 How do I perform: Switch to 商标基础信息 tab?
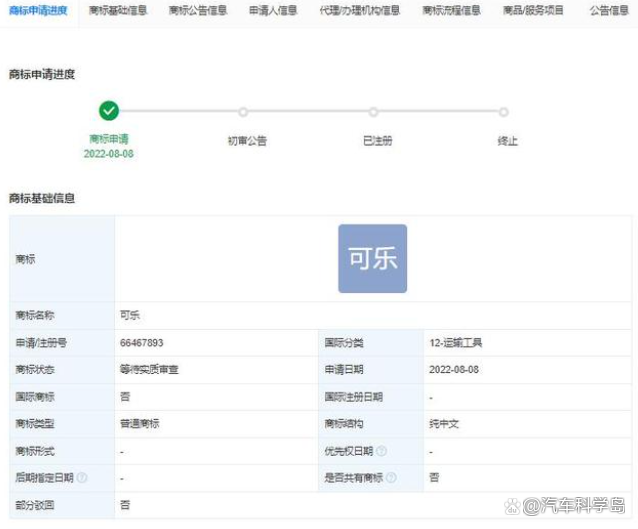pyautogui.click(x=118, y=11)
